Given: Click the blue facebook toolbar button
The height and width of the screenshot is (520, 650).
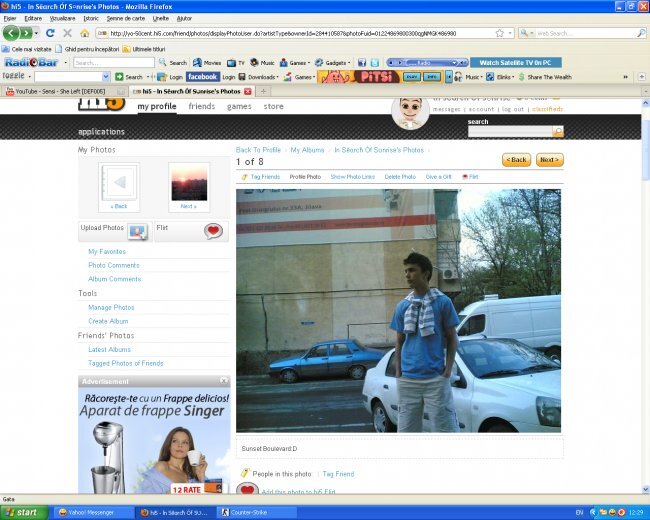Looking at the screenshot, I should coord(202,77).
